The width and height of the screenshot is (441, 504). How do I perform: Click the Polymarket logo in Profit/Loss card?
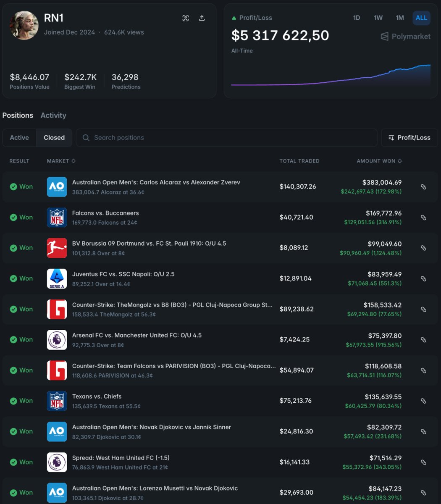[405, 37]
